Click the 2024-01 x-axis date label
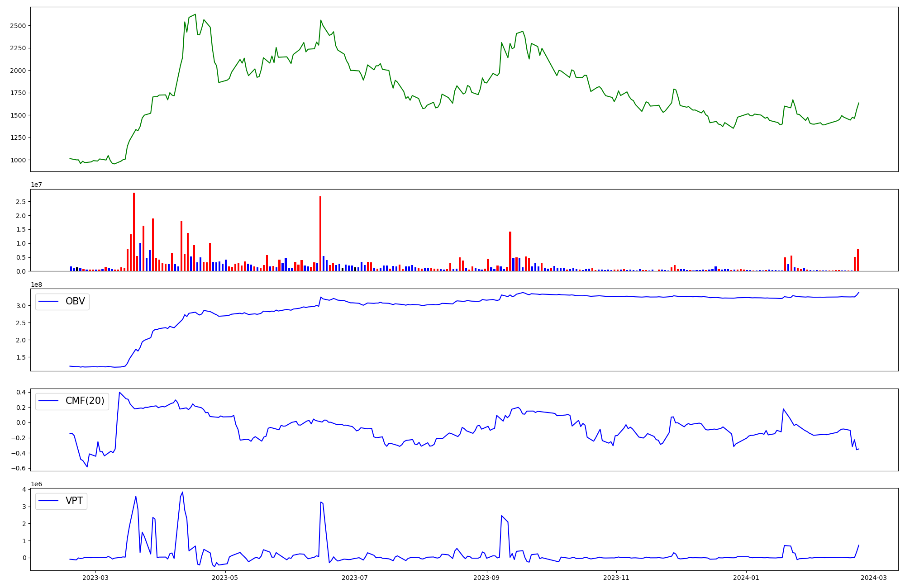The height and width of the screenshot is (588, 905). pyautogui.click(x=746, y=578)
